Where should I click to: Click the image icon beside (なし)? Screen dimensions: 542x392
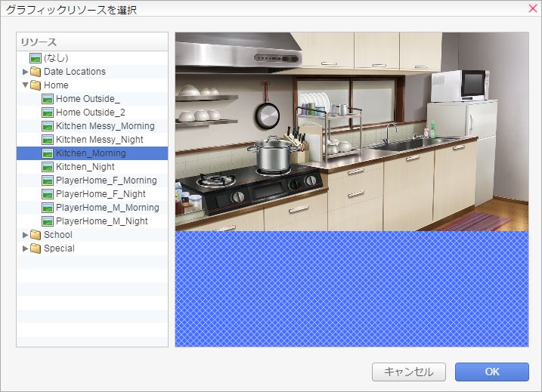(x=36, y=58)
